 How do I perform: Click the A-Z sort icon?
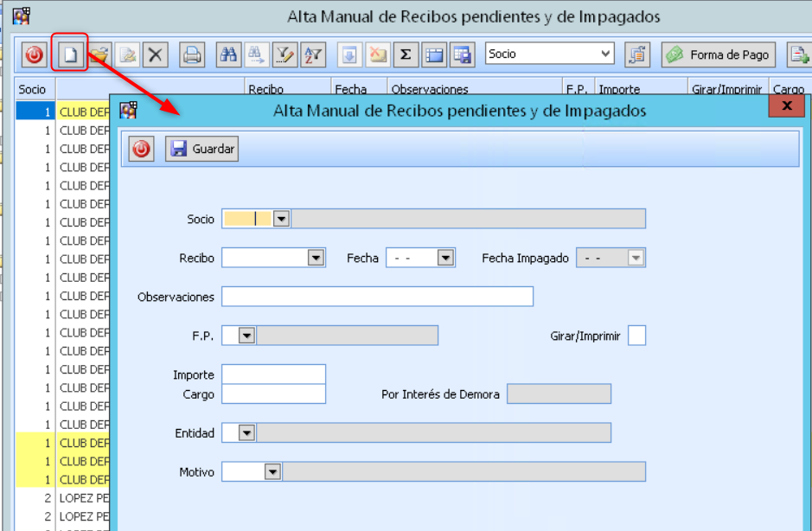(x=312, y=54)
